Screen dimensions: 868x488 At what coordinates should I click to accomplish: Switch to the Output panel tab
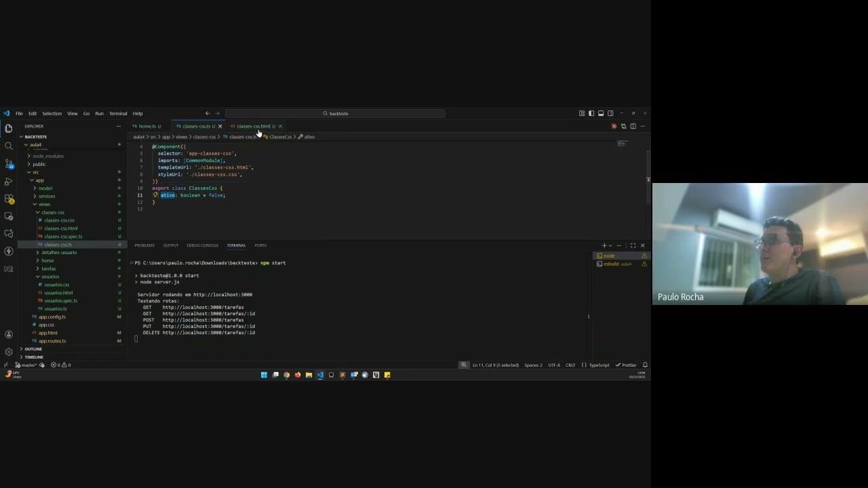pyautogui.click(x=170, y=245)
